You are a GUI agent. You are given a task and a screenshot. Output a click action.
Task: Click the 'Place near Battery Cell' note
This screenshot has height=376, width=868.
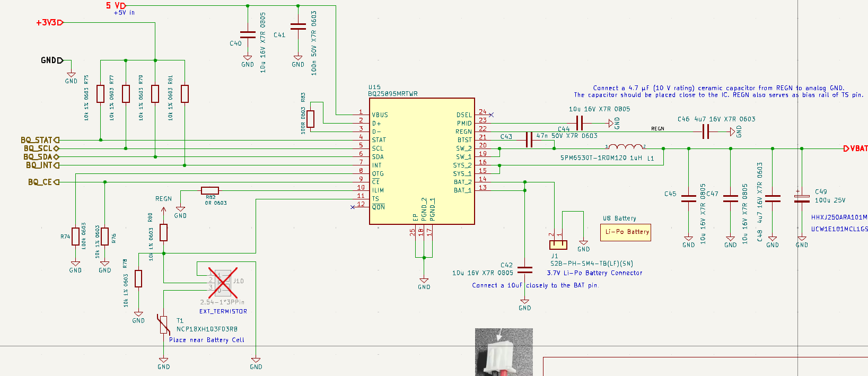206,340
